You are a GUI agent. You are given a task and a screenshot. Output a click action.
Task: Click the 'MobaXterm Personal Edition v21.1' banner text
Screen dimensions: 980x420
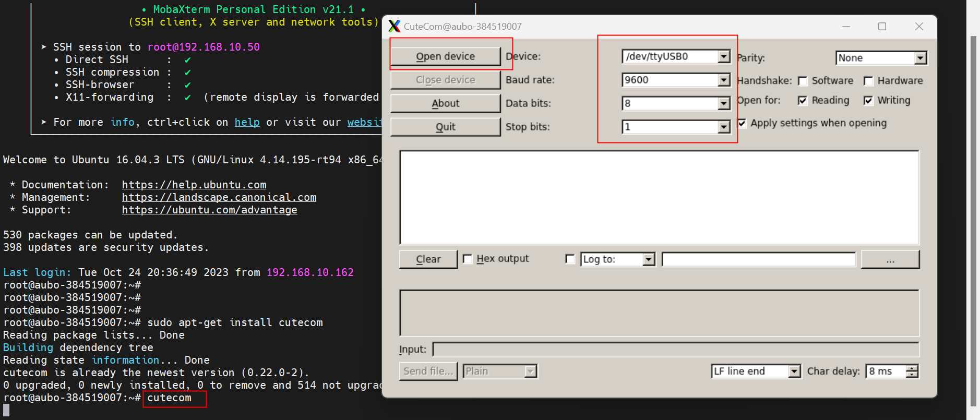pos(254,9)
